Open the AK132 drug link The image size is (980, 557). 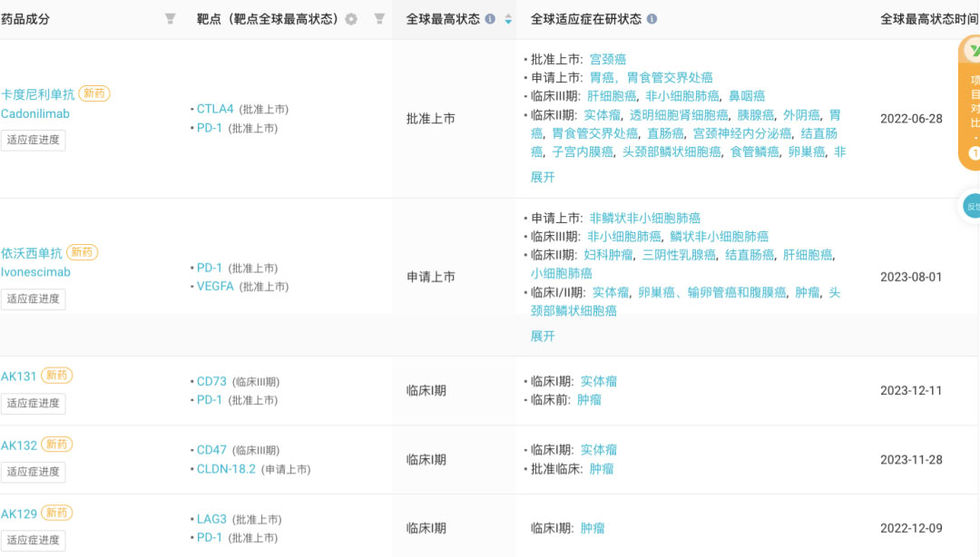coord(19,445)
